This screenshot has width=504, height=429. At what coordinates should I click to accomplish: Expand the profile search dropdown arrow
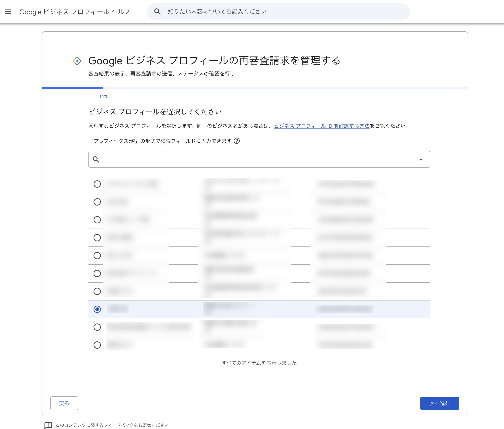point(421,160)
